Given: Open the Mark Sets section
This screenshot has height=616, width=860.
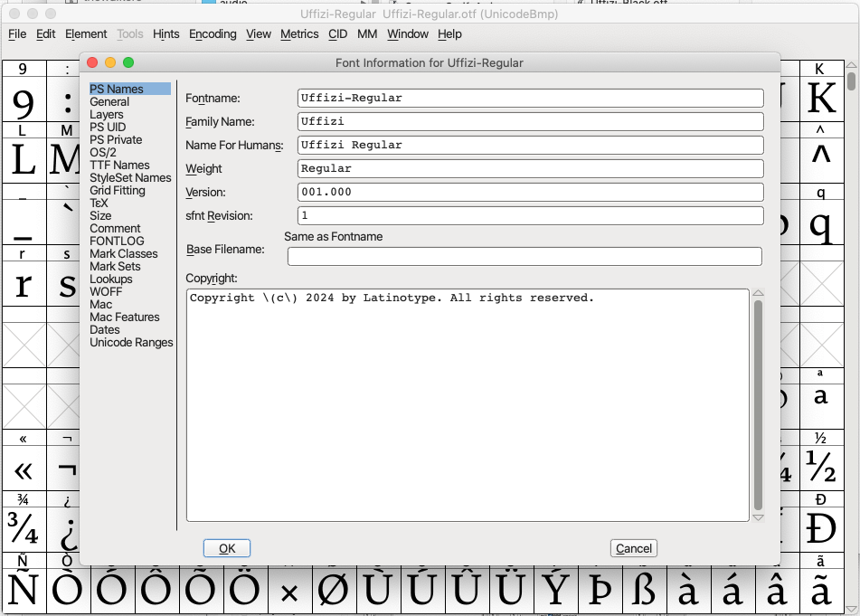Looking at the screenshot, I should tap(115, 266).
